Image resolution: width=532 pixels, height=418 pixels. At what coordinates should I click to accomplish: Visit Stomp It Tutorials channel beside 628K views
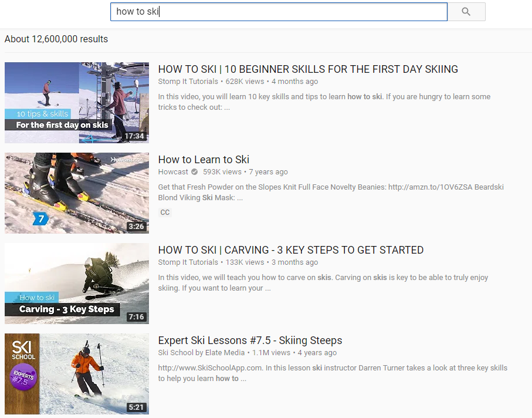point(188,82)
